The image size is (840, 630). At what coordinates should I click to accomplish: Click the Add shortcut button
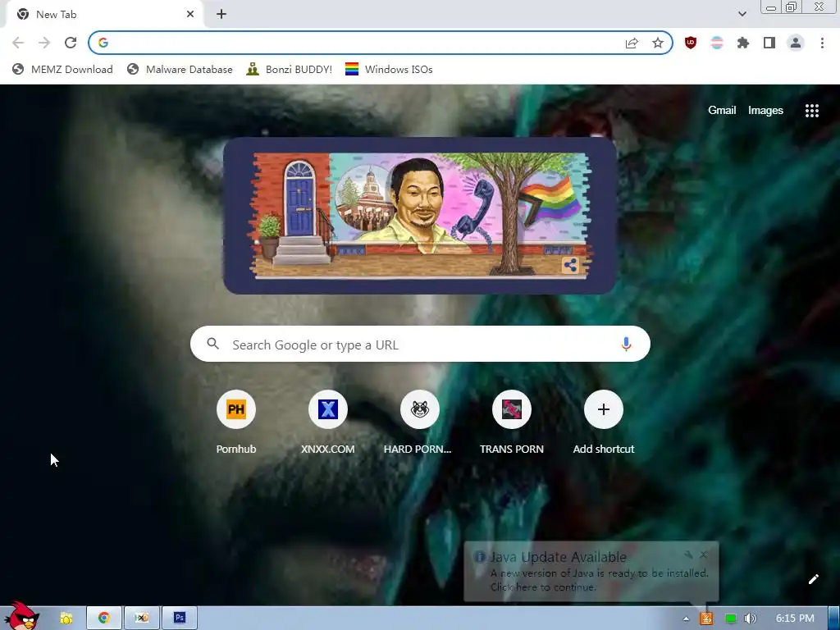tap(603, 422)
